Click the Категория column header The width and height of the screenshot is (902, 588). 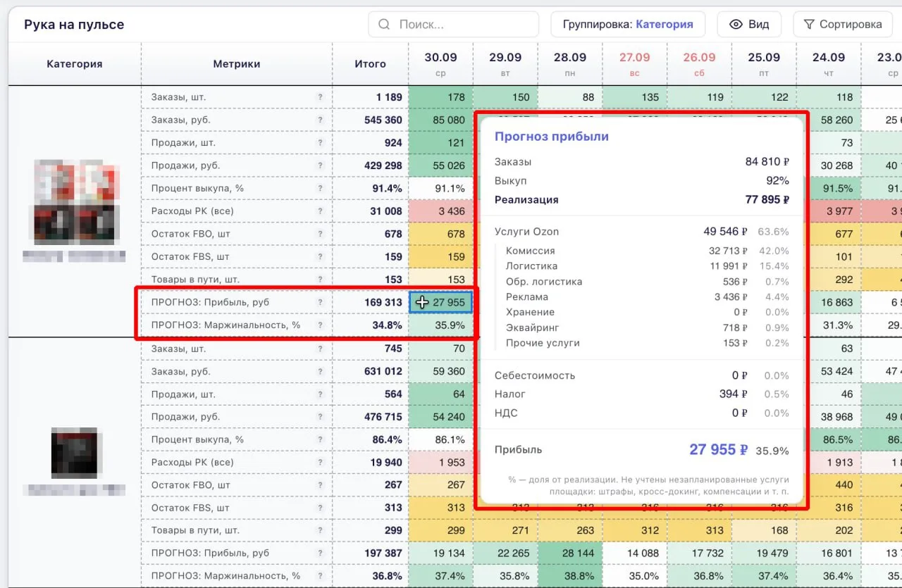click(x=75, y=64)
